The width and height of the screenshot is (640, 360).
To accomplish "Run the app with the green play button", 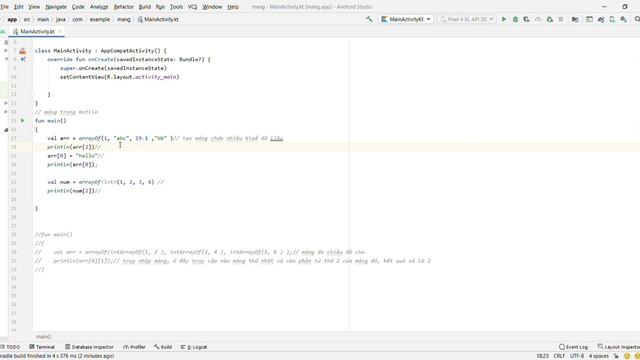I will 504,19.
